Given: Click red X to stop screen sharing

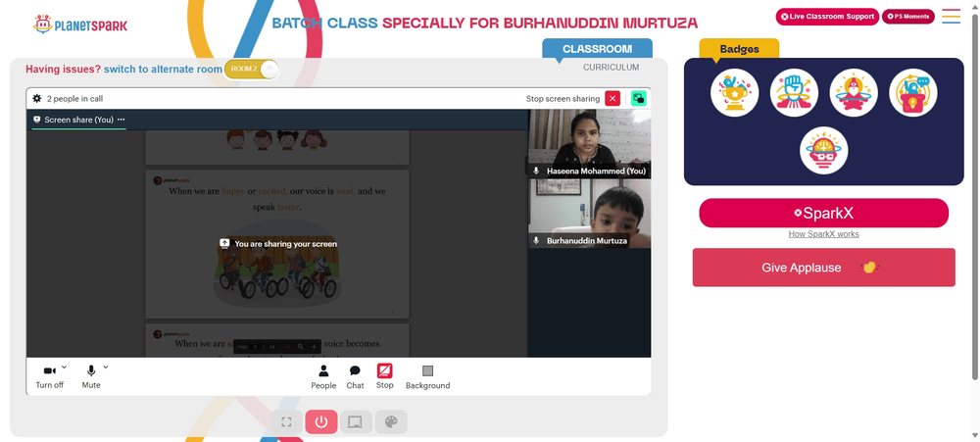Looking at the screenshot, I should [x=612, y=98].
